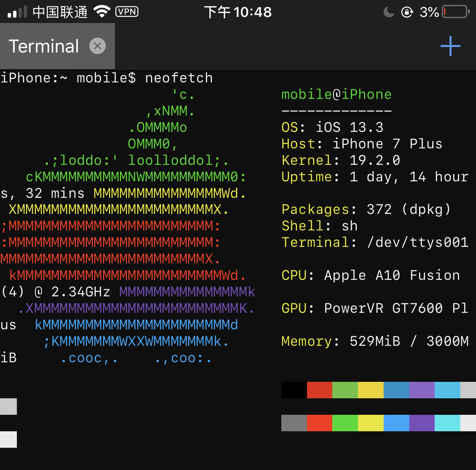The height and width of the screenshot is (470, 476).
Task: Tap the Wi-Fi status icon
Action: 102,12
